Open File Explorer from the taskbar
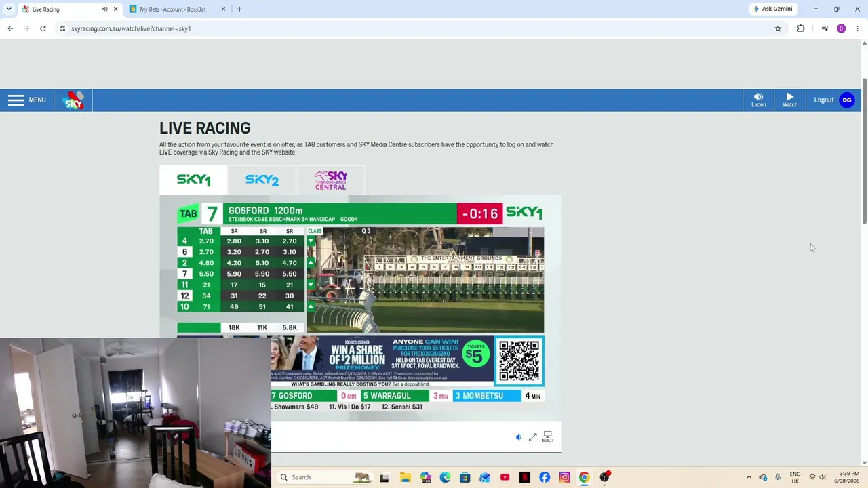The image size is (868, 488). pos(405,477)
